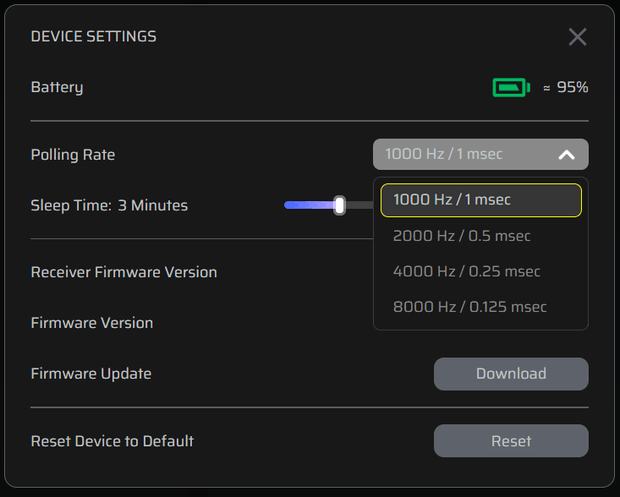
Task: Click the DEVICE SETTINGS title
Action: [x=94, y=37]
